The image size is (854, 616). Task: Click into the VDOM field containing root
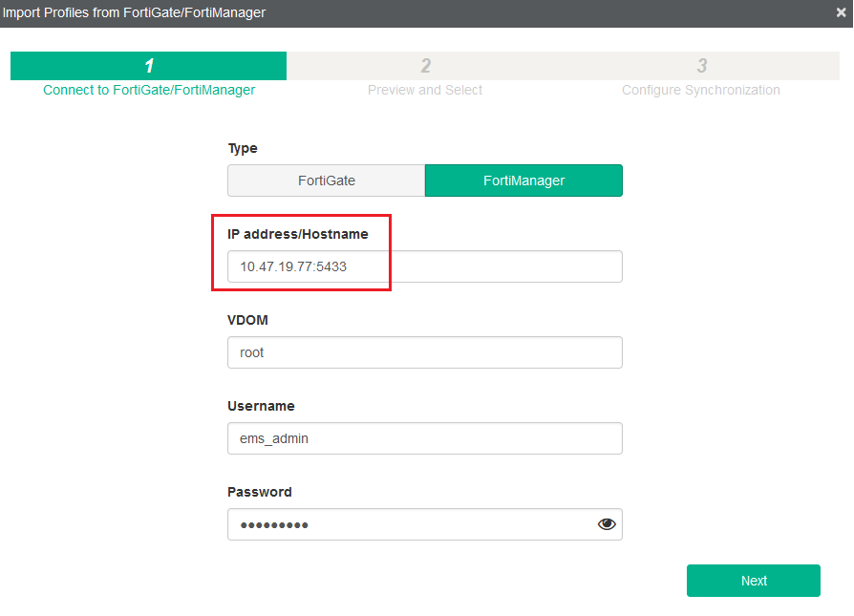(424, 352)
